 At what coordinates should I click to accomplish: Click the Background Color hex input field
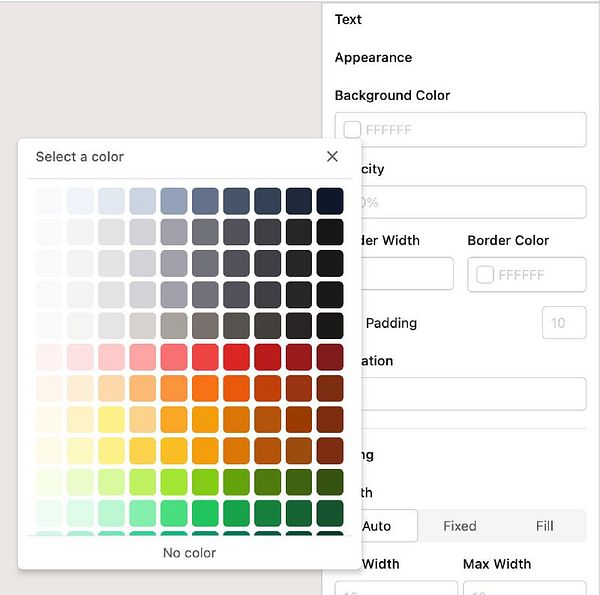[x=460, y=130]
